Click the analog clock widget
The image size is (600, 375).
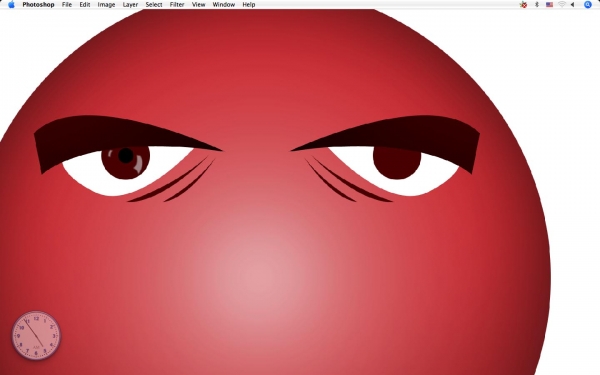(36, 336)
